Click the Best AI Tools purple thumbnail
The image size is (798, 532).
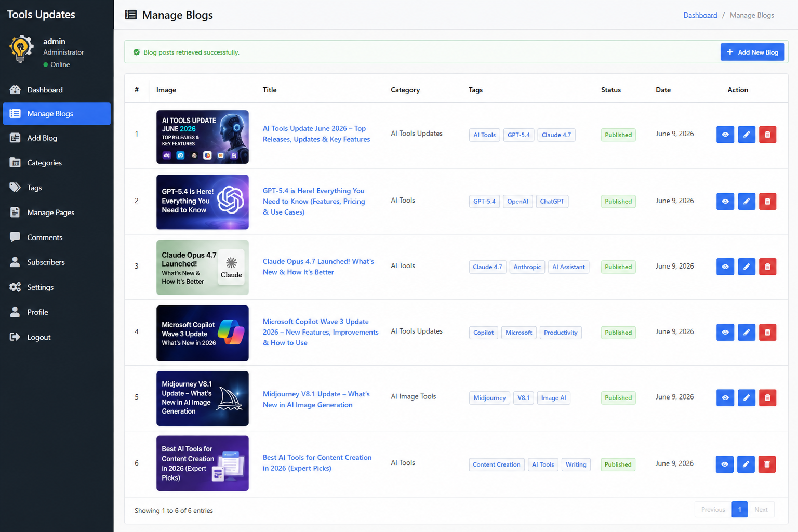[x=203, y=463]
